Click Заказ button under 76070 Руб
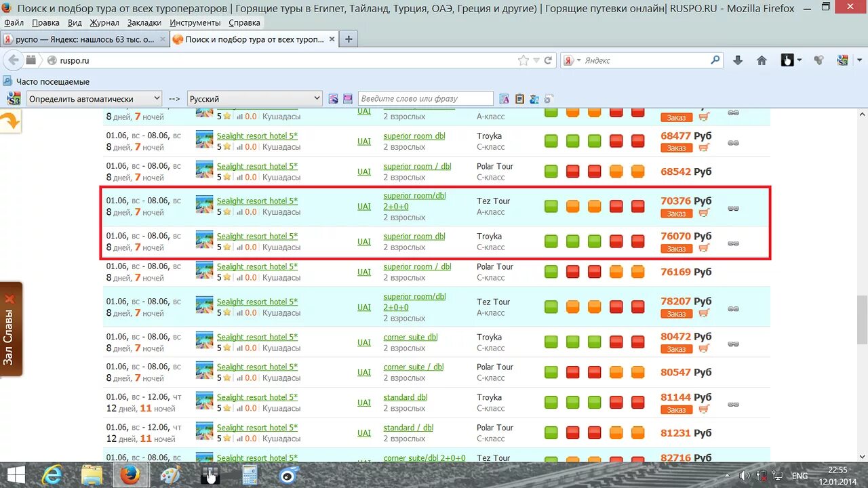The width and height of the screenshot is (868, 488). pos(676,248)
